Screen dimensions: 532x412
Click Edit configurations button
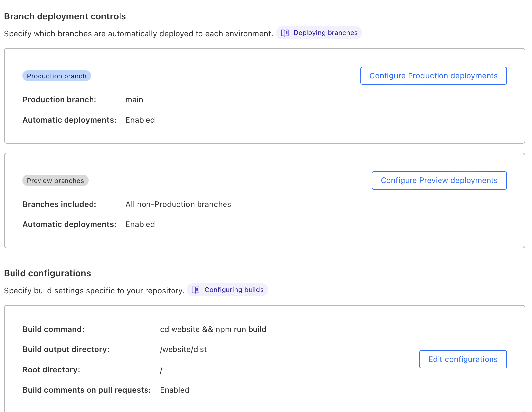(x=463, y=359)
